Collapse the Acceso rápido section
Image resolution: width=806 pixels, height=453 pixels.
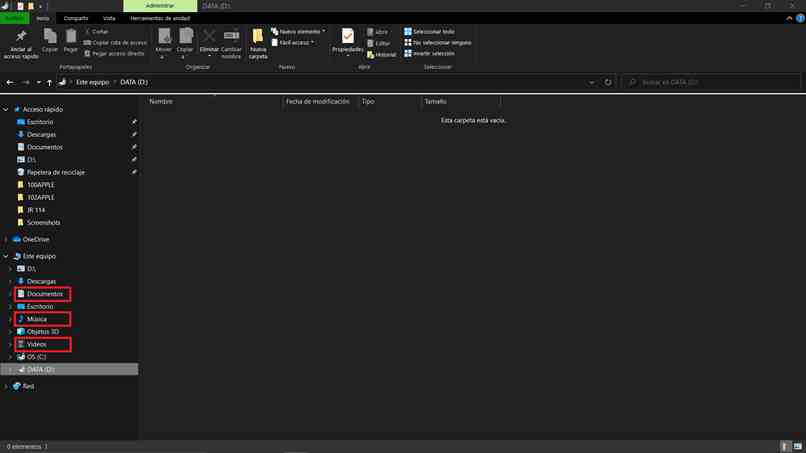pyautogui.click(x=7, y=109)
